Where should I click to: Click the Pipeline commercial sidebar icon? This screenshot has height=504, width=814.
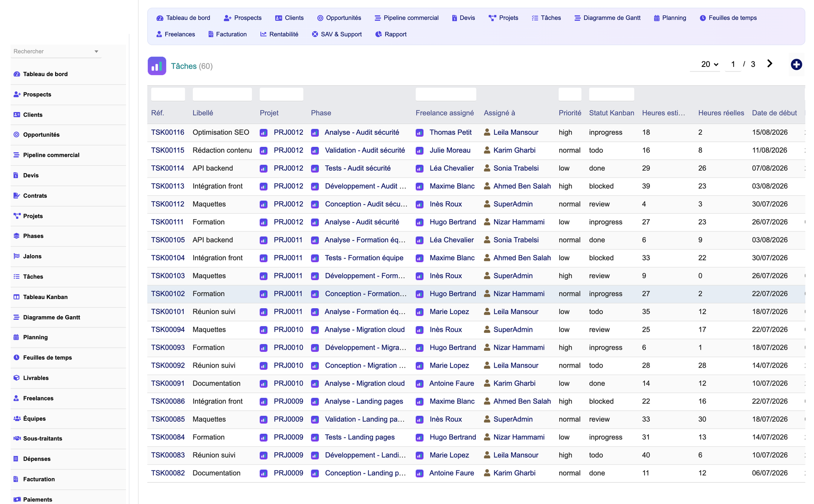17,155
